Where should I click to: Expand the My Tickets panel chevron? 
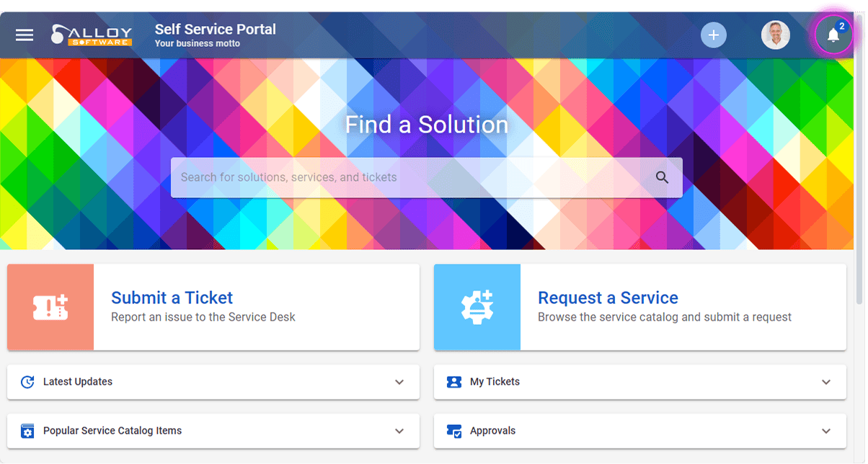coord(826,382)
